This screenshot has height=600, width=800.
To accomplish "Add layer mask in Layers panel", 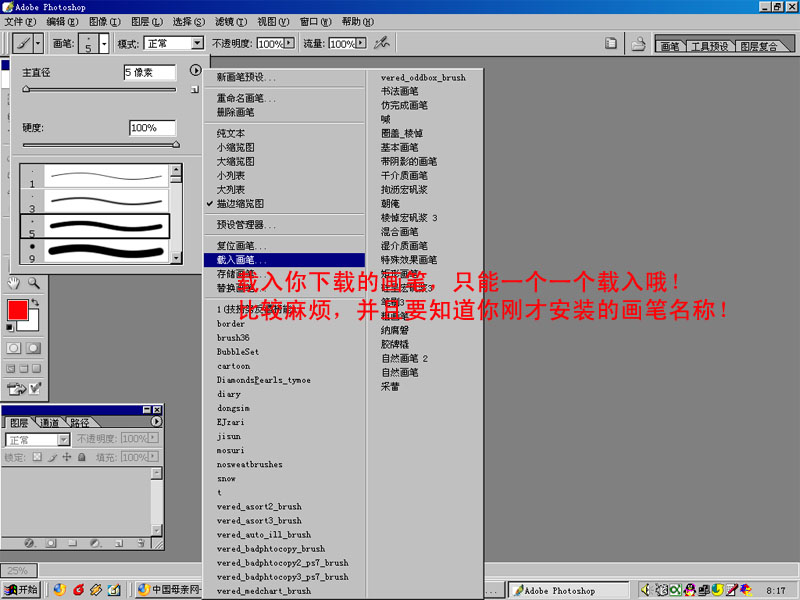I will pos(51,543).
